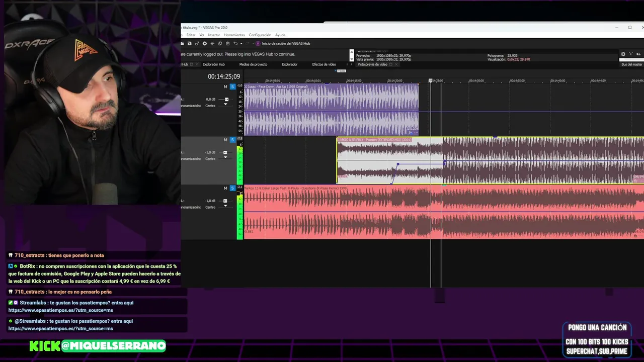Screen dimensions: 644x362
Task: Click the -1,8 dB value on second track
Action: coord(210,152)
